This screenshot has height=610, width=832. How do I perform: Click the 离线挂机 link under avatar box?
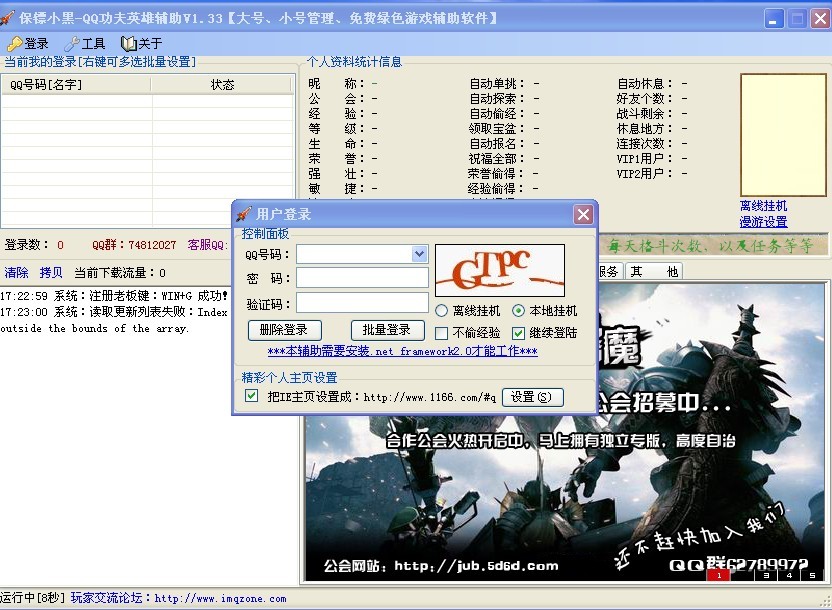[764, 206]
